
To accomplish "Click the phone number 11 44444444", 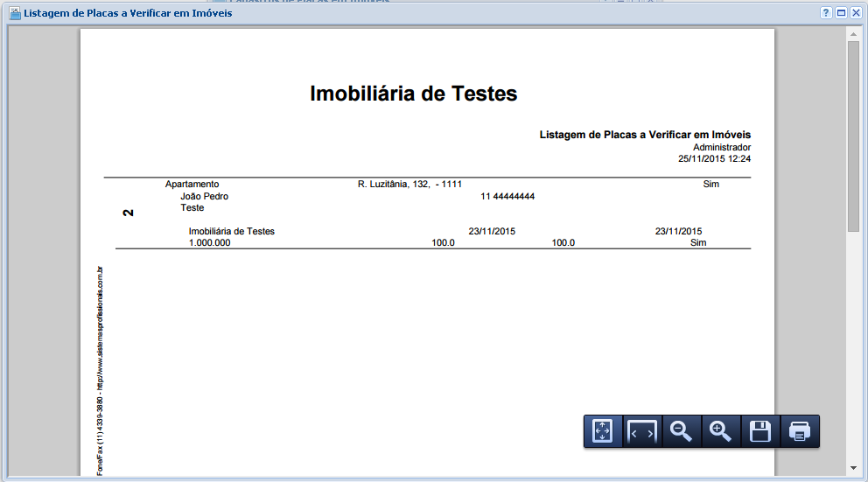I will (507, 197).
